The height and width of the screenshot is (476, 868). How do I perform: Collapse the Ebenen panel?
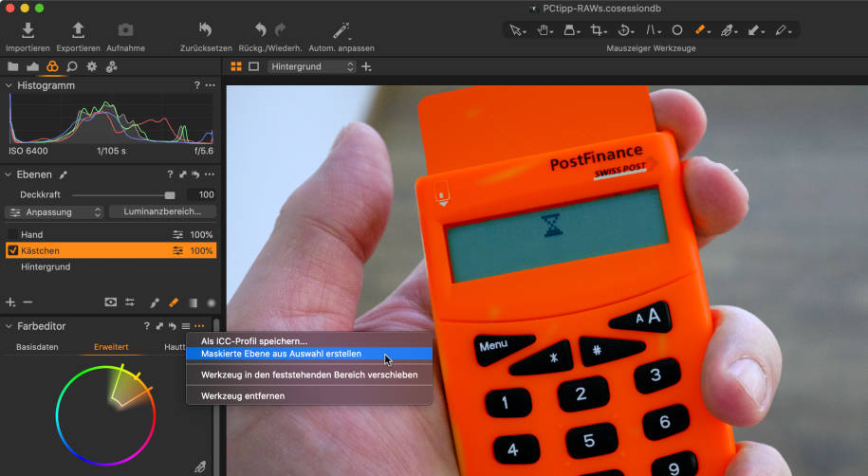[9, 174]
